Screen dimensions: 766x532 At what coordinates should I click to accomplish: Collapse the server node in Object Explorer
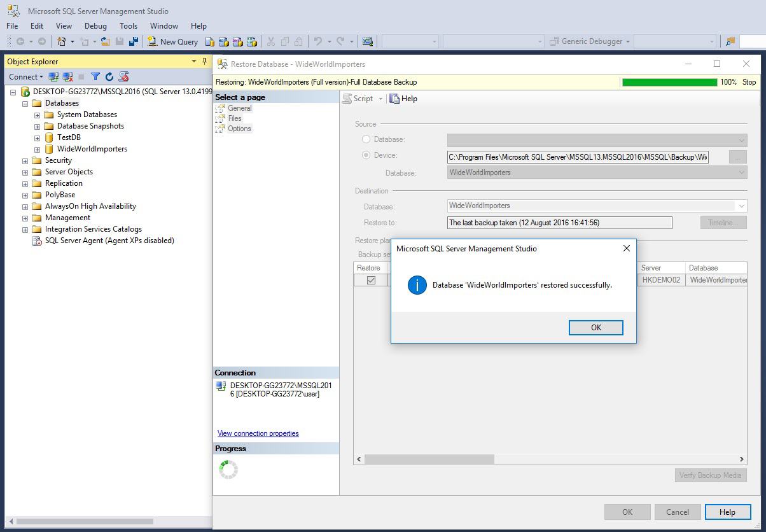(x=13, y=92)
